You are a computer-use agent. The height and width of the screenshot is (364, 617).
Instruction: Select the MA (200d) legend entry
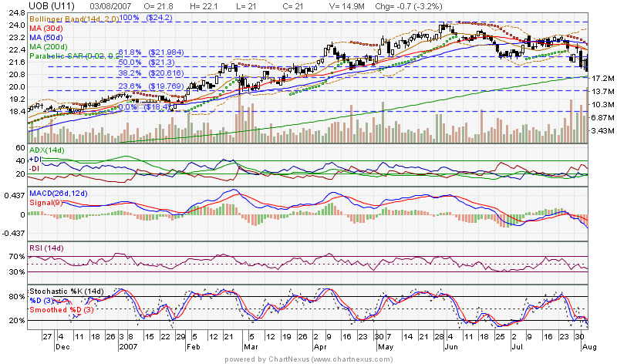point(51,46)
